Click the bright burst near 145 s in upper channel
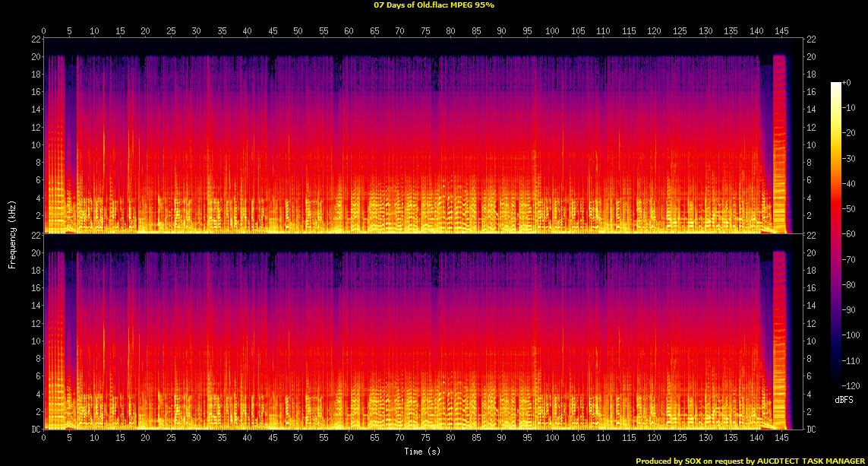 pos(780,137)
